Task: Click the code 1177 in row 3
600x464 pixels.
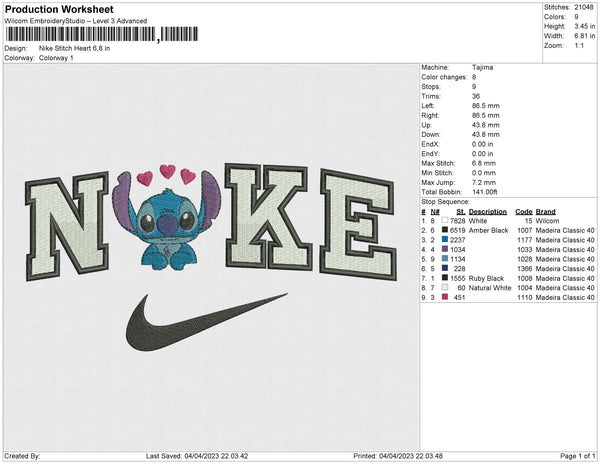Action: click(x=525, y=240)
